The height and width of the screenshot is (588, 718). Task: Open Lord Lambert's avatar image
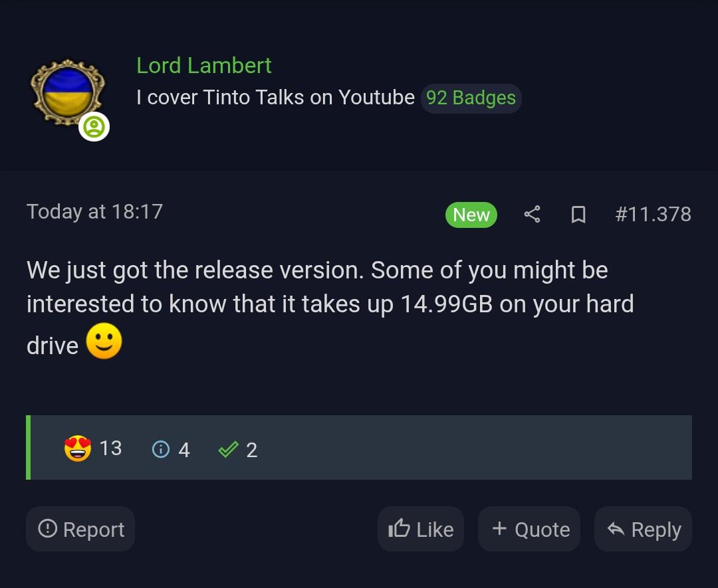[66, 92]
